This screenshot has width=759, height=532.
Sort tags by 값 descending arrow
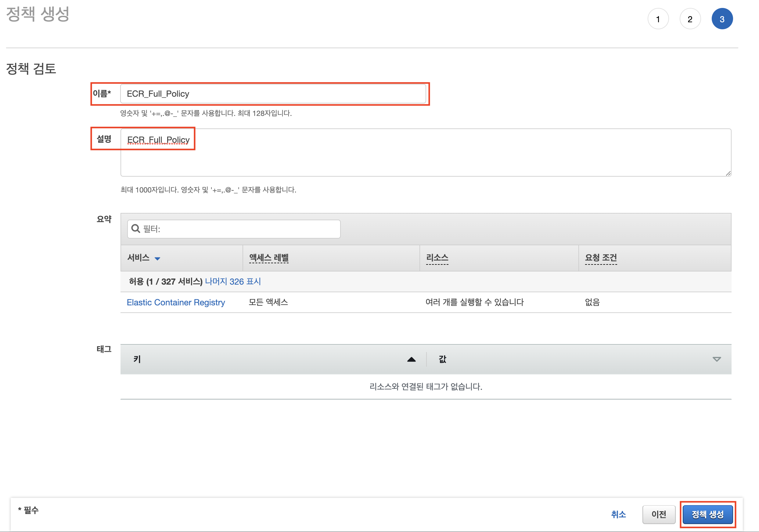716,359
